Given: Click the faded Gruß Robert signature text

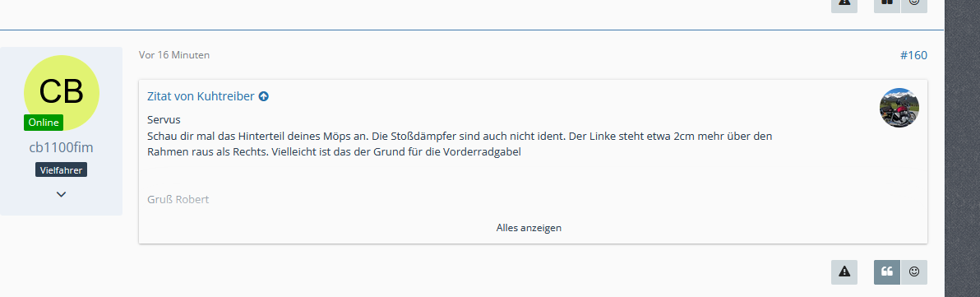Looking at the screenshot, I should (x=178, y=199).
